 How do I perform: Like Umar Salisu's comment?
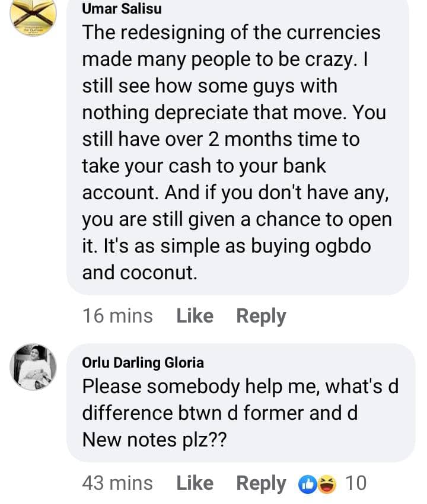[x=195, y=316]
